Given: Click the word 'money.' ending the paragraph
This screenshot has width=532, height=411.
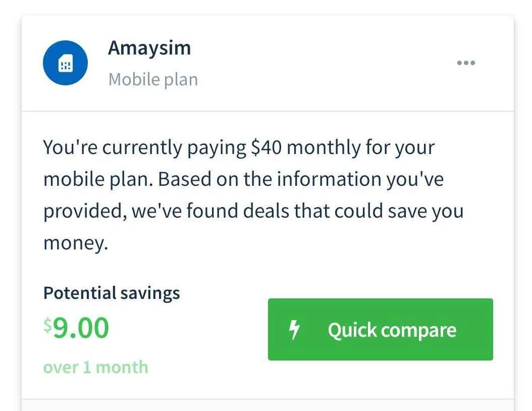Looking at the screenshot, I should click(x=76, y=243).
